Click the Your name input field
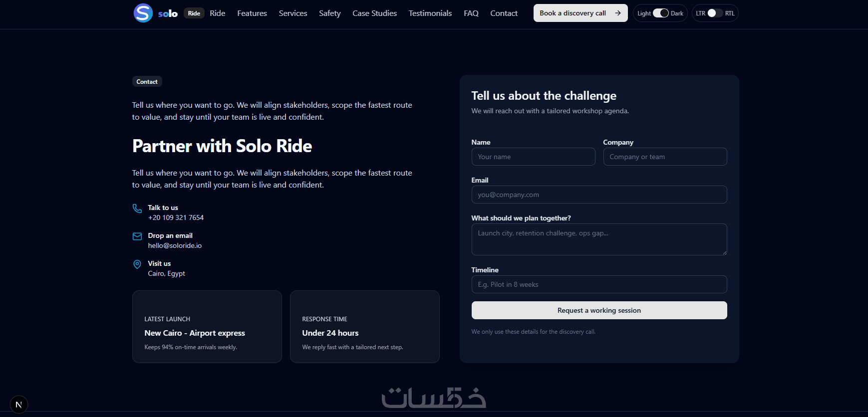This screenshot has height=417, width=868. (x=533, y=157)
